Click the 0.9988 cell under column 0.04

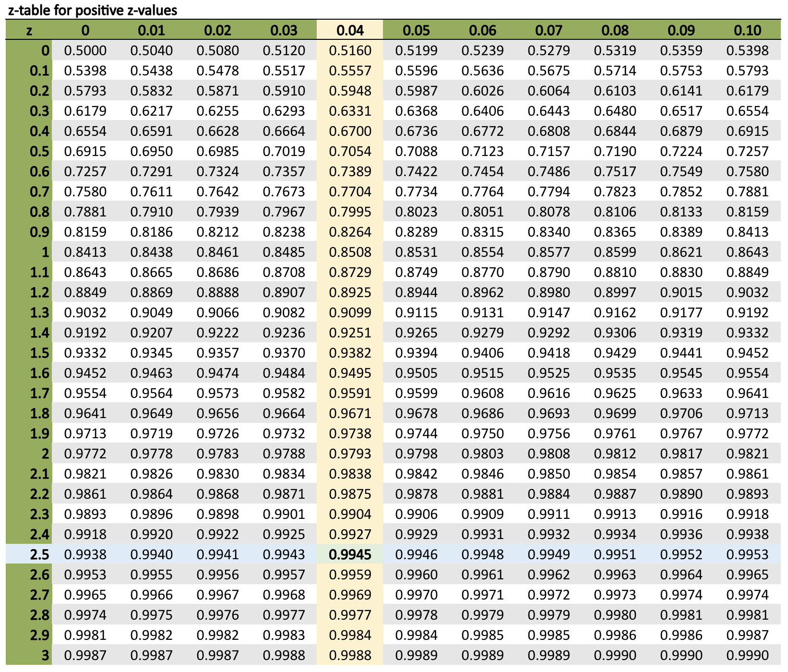tap(350, 655)
